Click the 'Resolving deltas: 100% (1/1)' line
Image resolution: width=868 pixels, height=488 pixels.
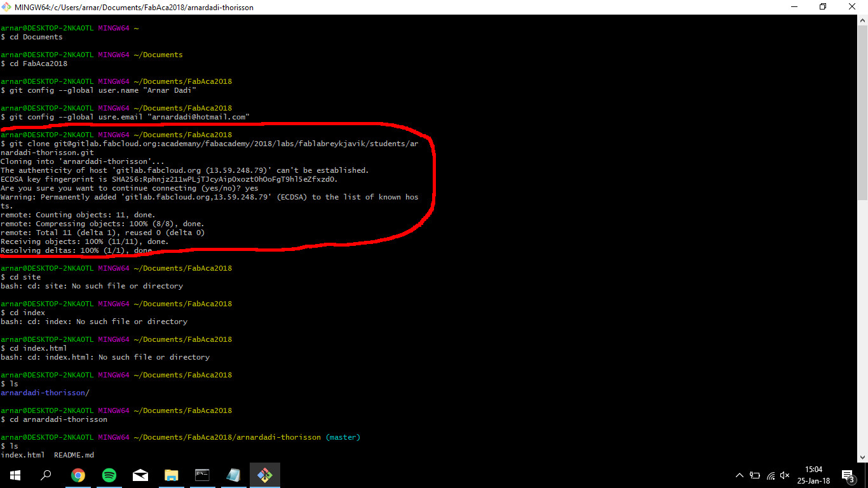click(x=76, y=250)
